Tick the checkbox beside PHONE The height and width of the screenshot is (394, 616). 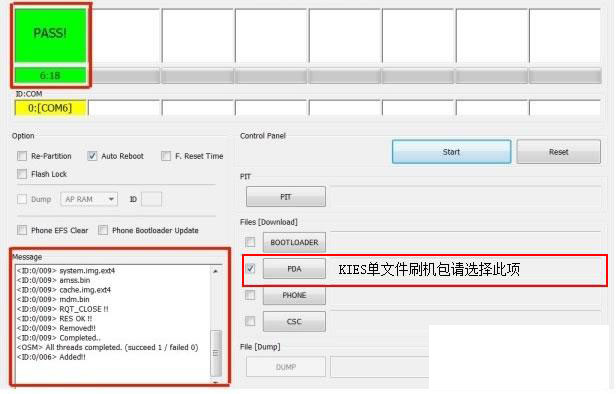click(250, 295)
